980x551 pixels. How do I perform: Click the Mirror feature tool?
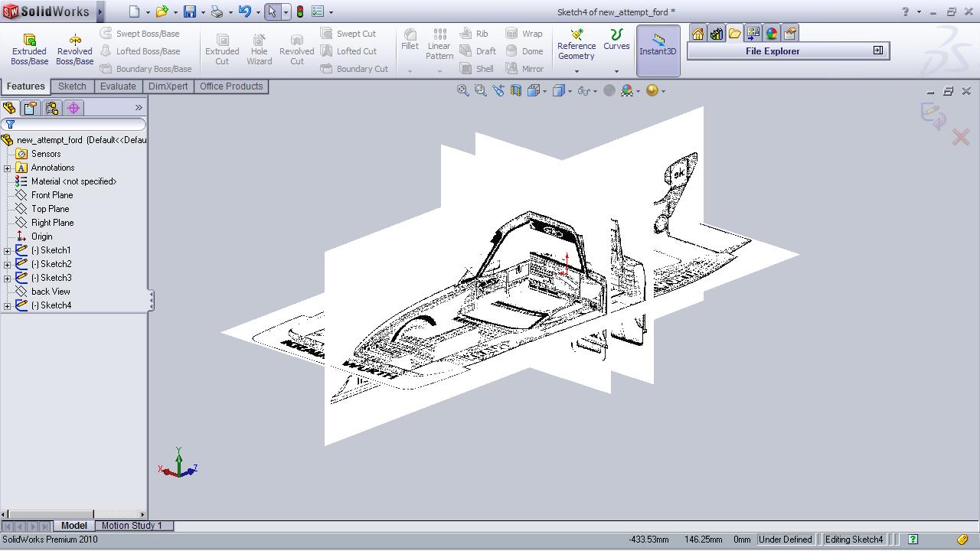coord(525,69)
